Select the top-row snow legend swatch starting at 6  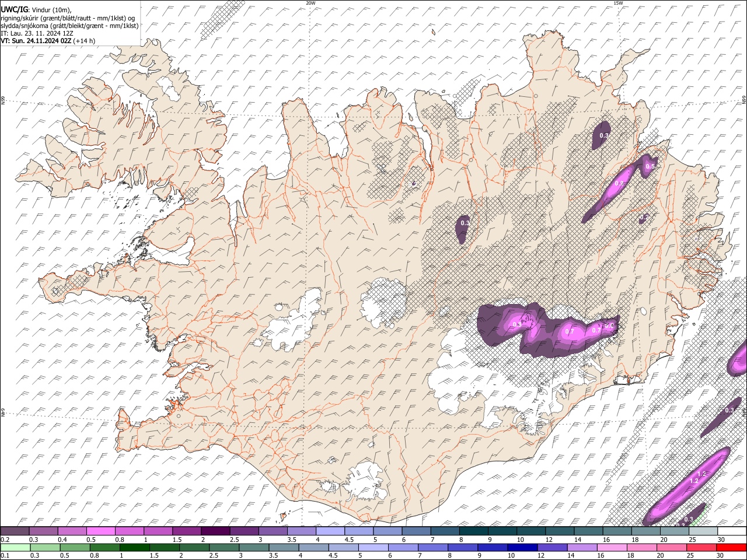click(416, 531)
